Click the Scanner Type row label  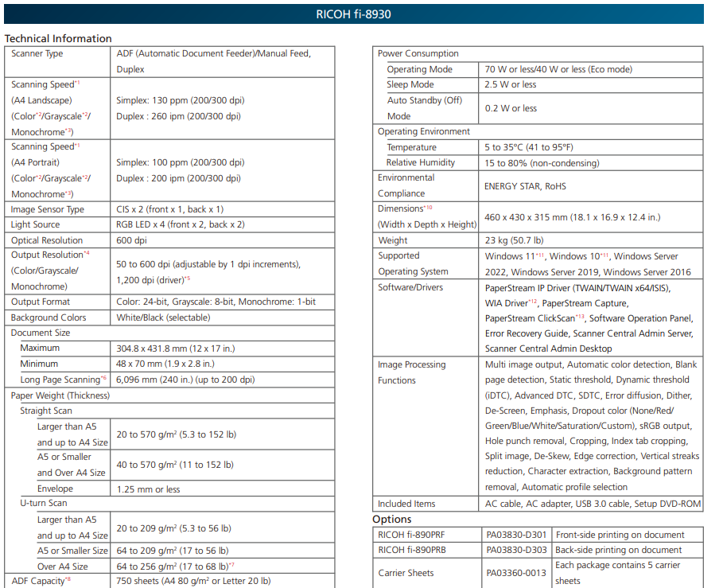(37, 54)
